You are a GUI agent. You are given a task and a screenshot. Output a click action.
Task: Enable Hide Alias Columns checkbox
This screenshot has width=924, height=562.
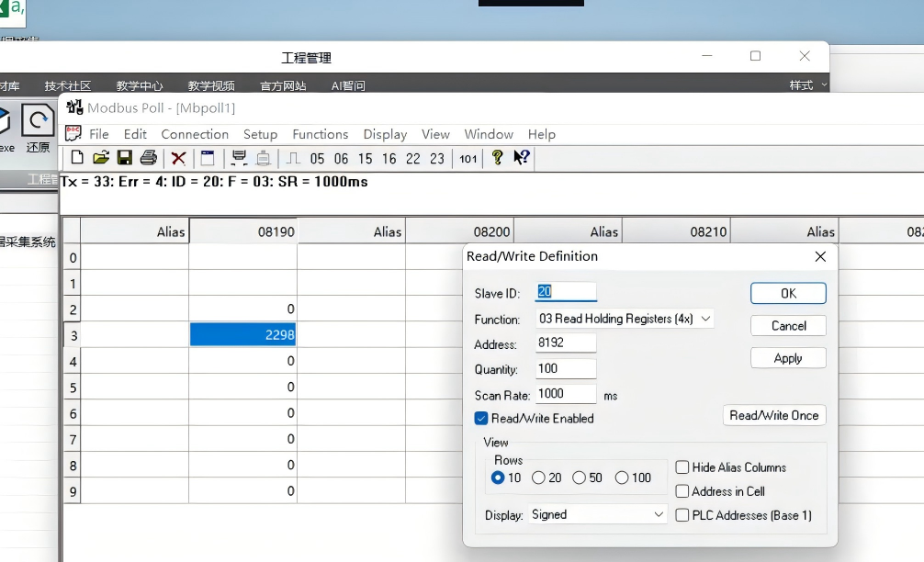[x=682, y=467]
